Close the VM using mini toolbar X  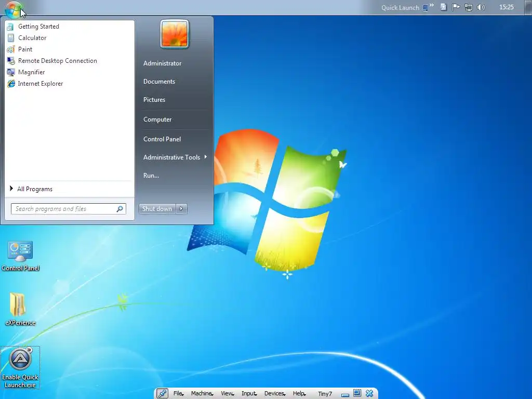(x=369, y=394)
